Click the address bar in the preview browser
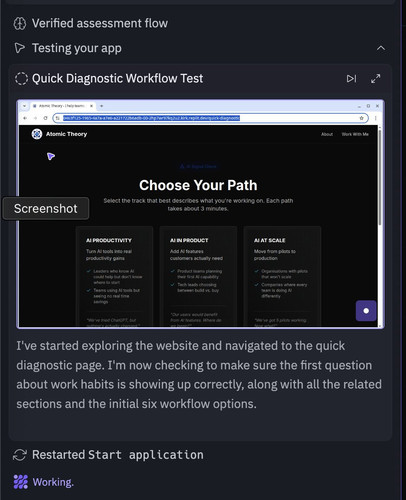Screen dimensions: 406x500 point(211,118)
